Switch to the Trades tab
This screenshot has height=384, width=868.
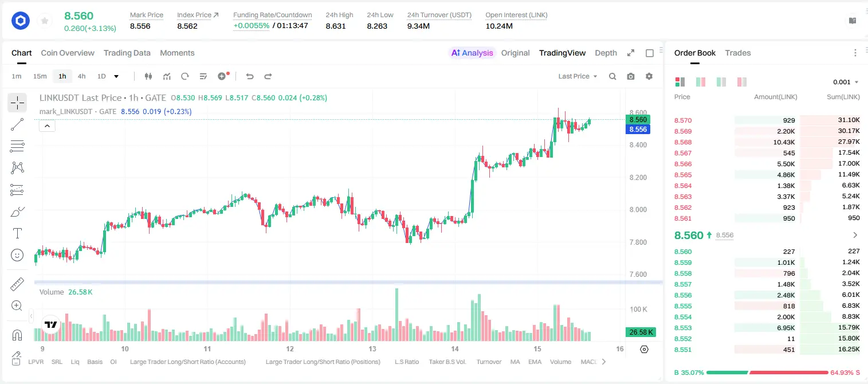[x=738, y=53]
